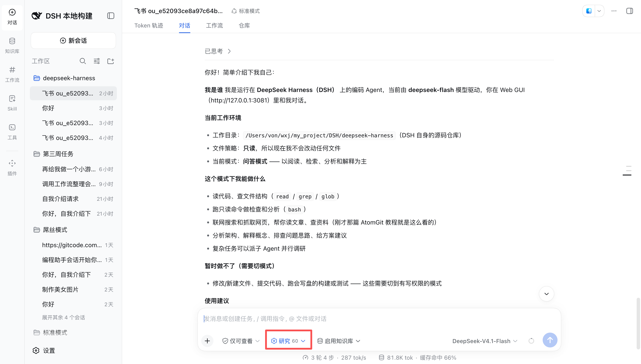641x364 pixels.
Task: Open the 启用知识库 dropdown
Action: [339, 341]
